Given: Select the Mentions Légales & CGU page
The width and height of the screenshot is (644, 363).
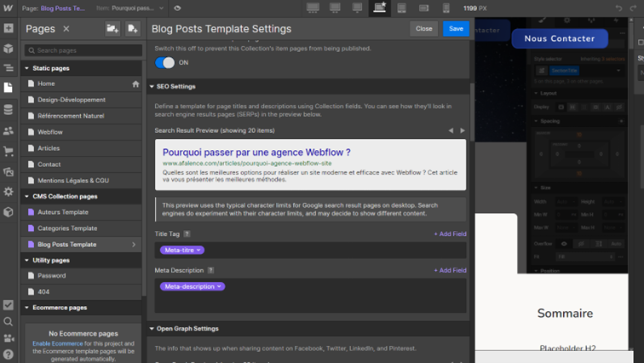Looking at the screenshot, I should (81, 181).
